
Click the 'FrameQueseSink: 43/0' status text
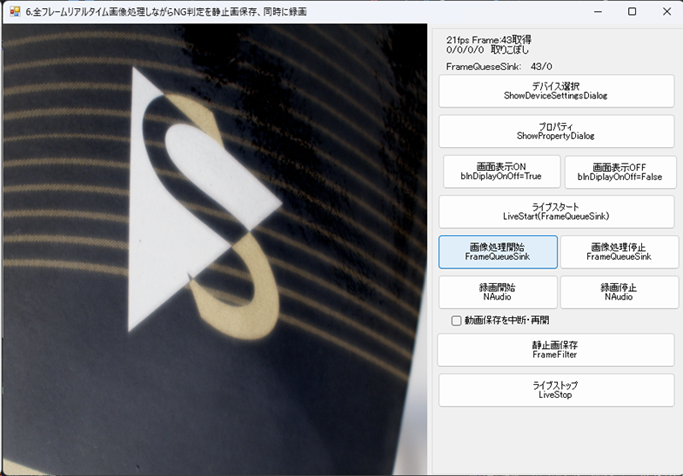499,67
